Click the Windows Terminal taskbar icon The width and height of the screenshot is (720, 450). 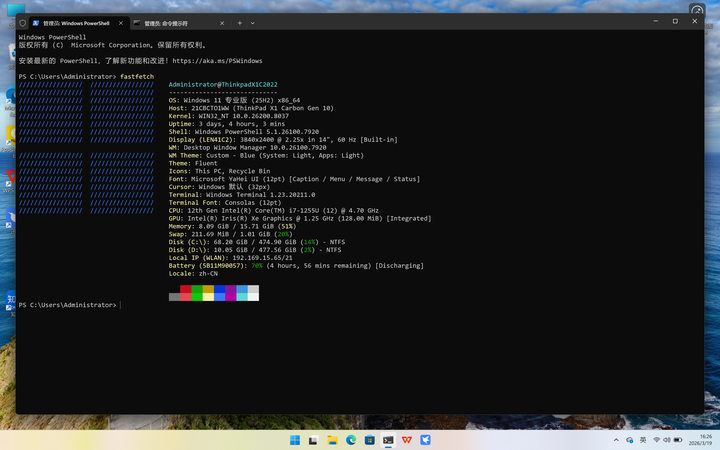click(x=388, y=440)
